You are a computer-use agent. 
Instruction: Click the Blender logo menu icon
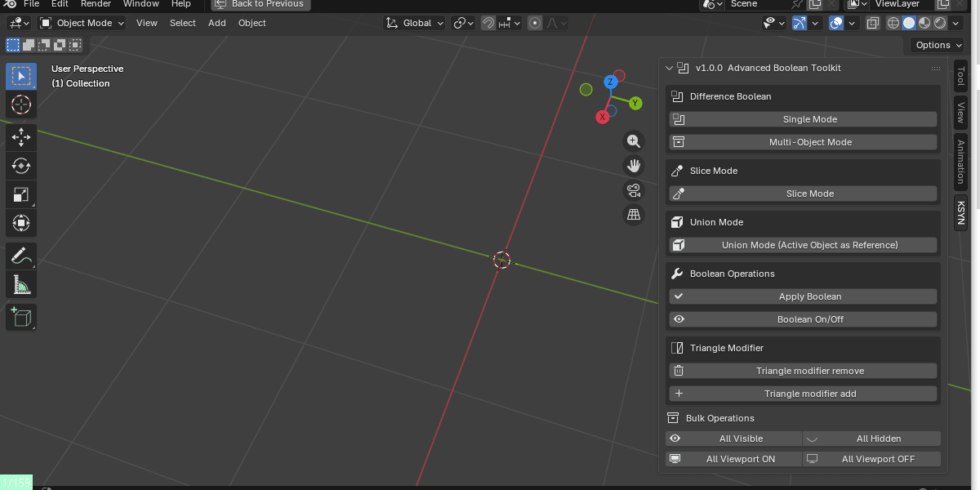(11, 4)
